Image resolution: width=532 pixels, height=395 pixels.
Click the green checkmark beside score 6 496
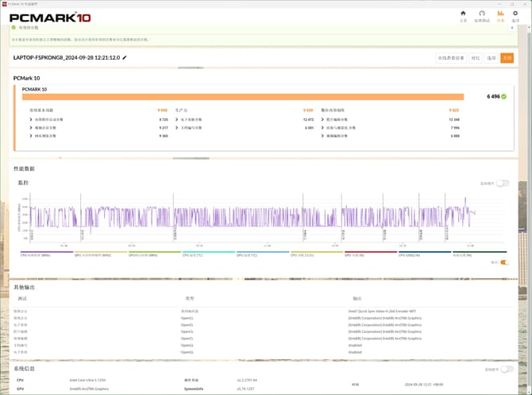(x=504, y=96)
